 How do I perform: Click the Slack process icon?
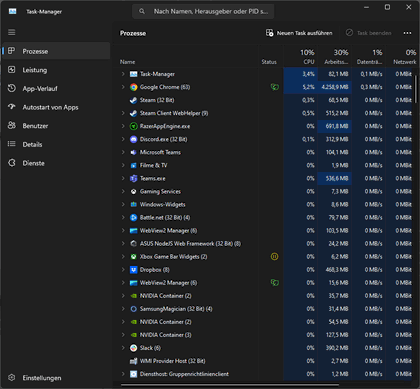(133, 348)
